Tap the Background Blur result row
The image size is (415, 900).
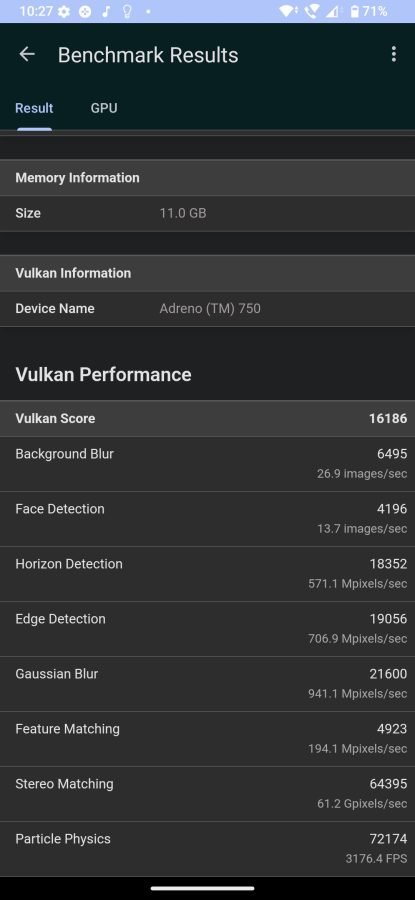pos(207,464)
